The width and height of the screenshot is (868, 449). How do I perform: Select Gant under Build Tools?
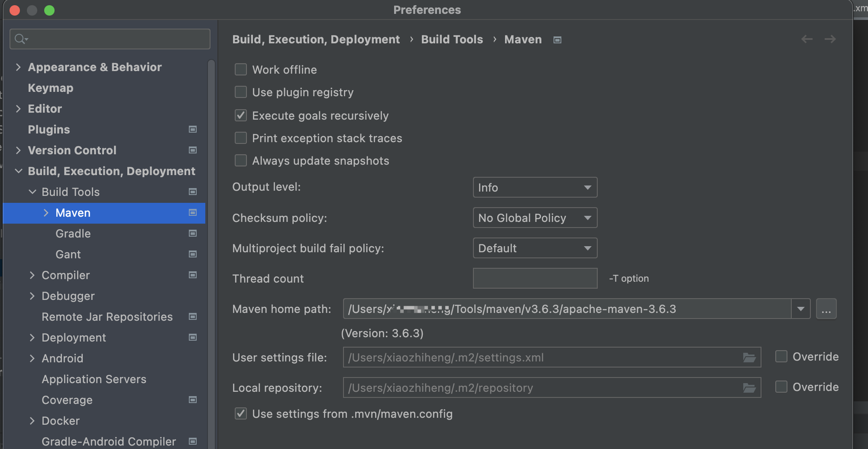click(68, 254)
